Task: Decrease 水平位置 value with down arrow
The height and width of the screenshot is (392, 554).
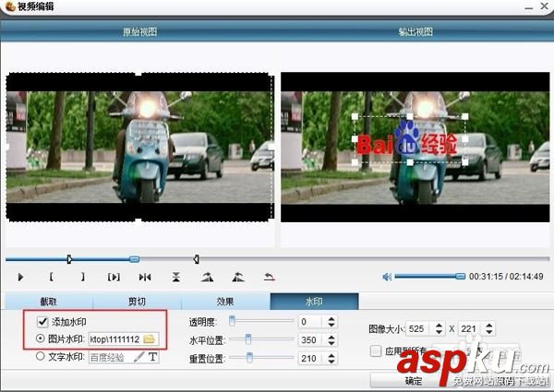Action: [x=331, y=343]
